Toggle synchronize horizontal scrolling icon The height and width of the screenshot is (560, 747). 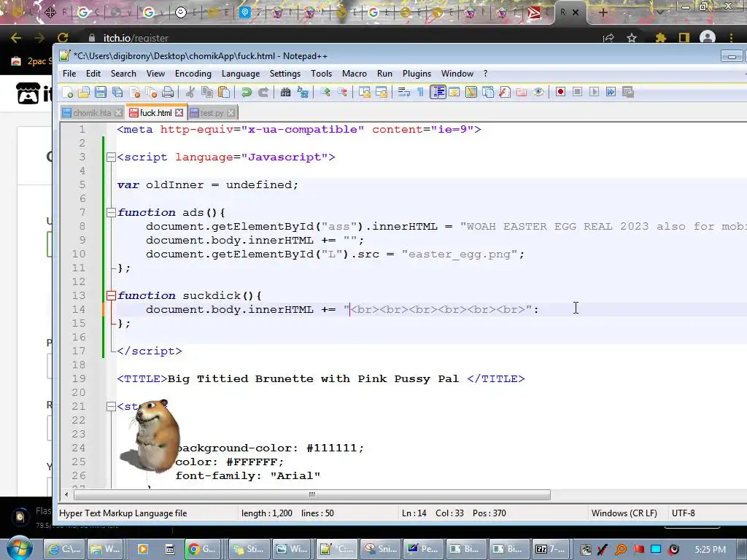tap(381, 92)
